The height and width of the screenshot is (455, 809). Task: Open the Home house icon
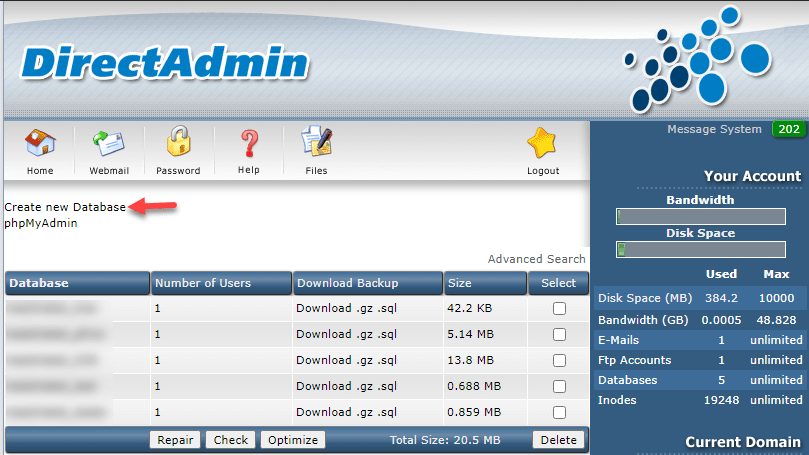[x=40, y=143]
